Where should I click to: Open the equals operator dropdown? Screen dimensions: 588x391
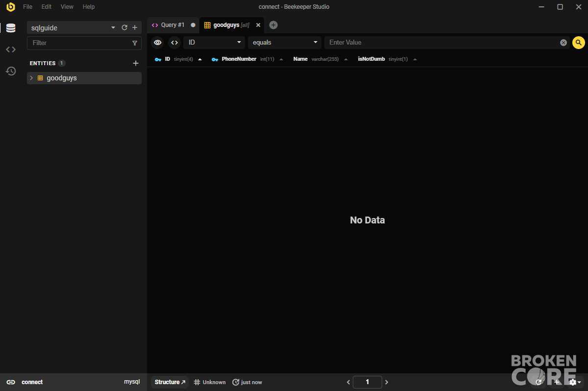pos(285,43)
